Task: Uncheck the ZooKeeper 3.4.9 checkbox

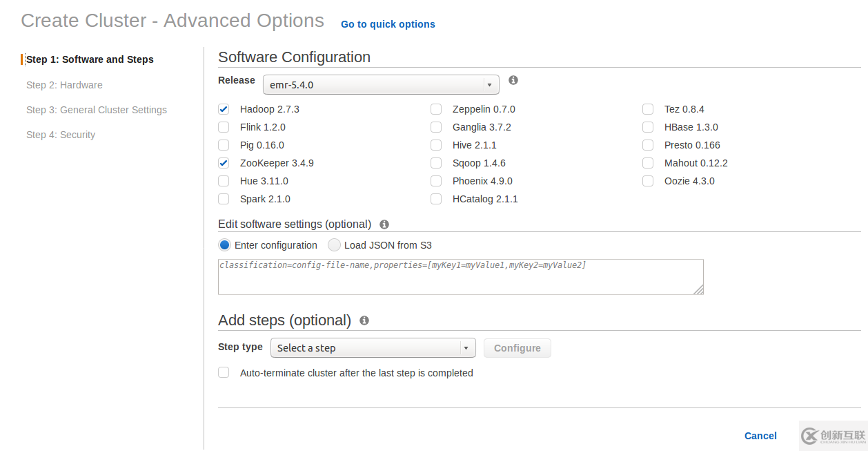Action: 224,163
